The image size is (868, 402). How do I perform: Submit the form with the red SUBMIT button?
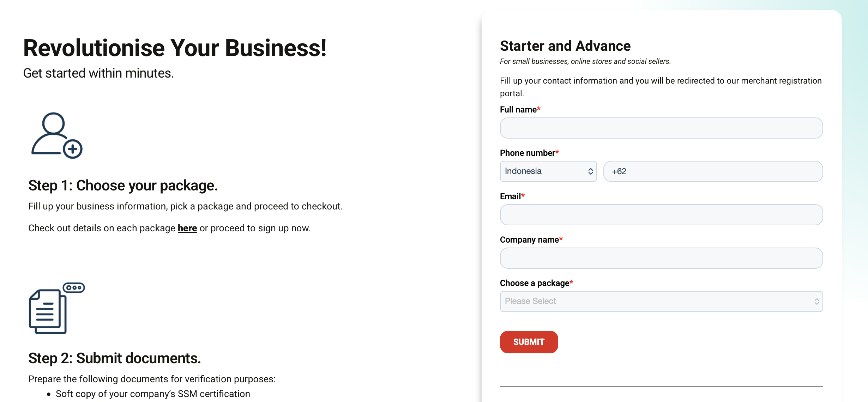pyautogui.click(x=529, y=342)
